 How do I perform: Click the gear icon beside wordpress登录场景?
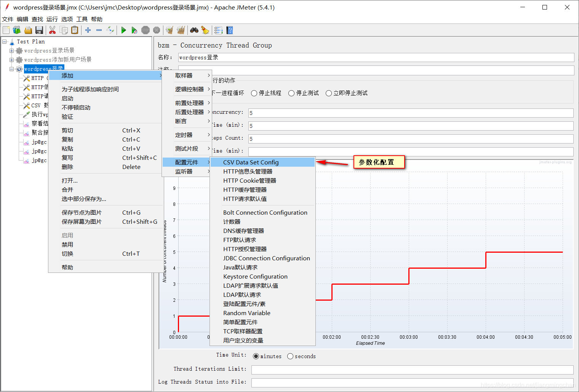(19, 51)
